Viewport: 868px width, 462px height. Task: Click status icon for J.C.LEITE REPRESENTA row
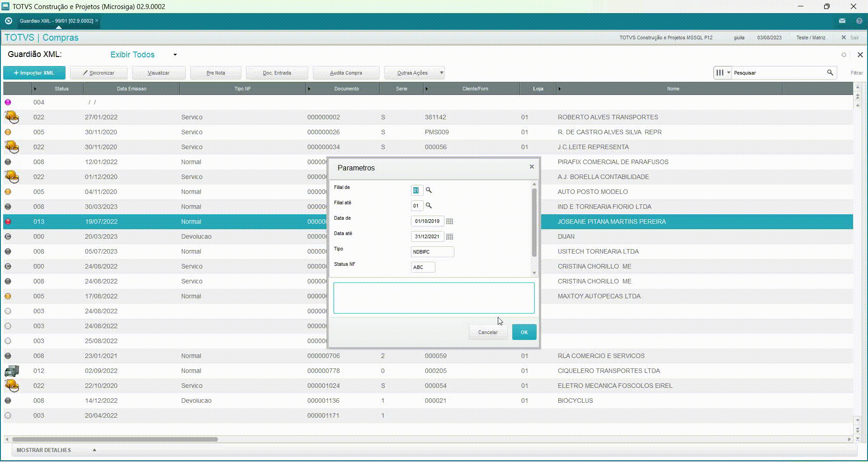click(x=12, y=147)
